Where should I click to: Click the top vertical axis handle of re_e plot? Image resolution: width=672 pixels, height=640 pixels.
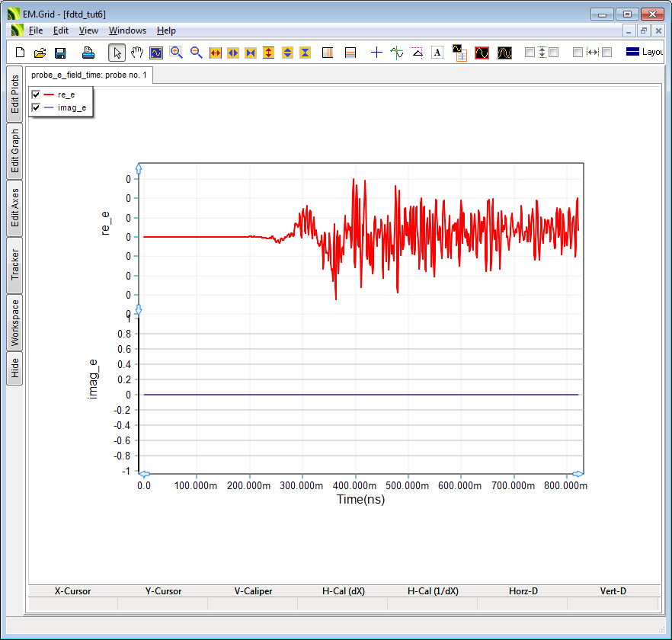pyautogui.click(x=138, y=167)
